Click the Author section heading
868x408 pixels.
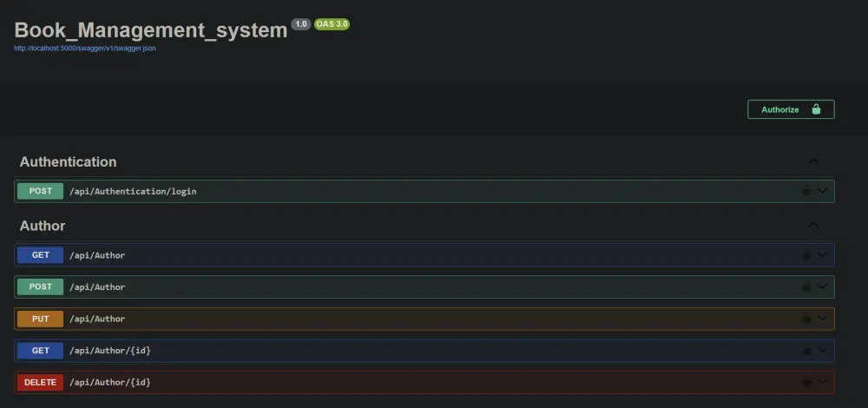point(43,226)
